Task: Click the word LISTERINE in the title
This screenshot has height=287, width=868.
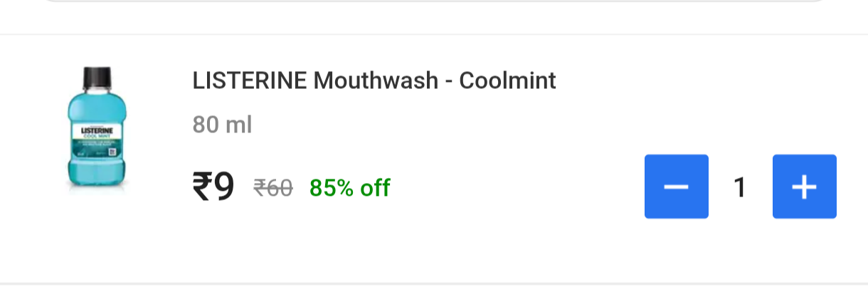Action: click(250, 80)
